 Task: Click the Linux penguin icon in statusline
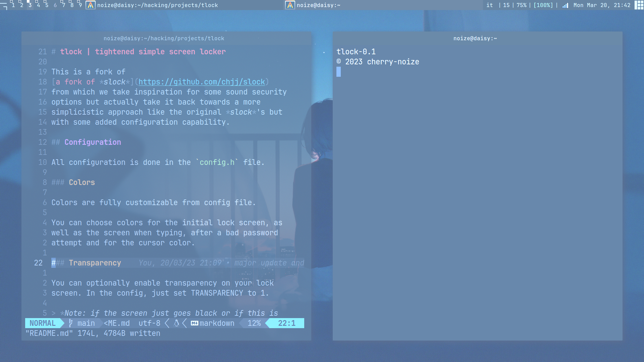(176, 323)
